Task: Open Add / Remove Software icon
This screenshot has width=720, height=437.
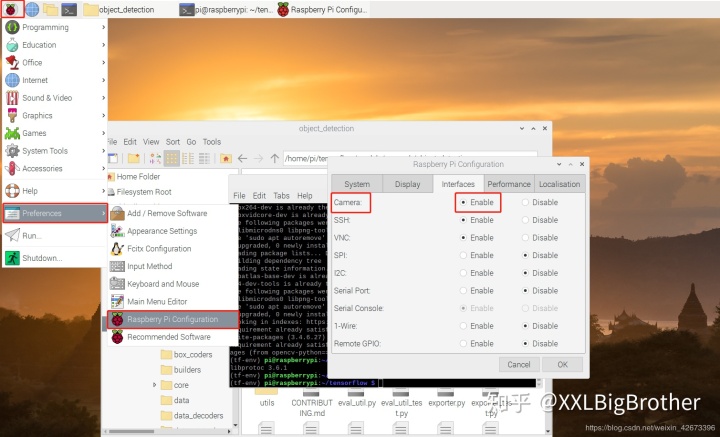Action: 118,213
